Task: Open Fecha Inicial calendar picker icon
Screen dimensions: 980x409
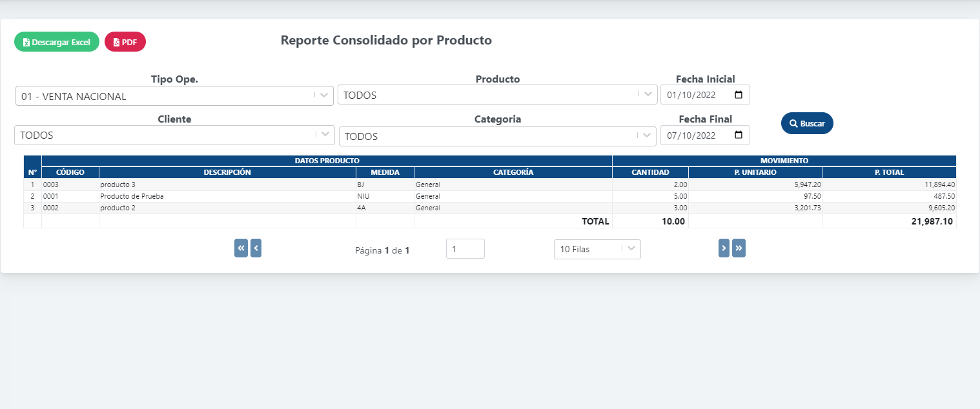Action: click(739, 95)
